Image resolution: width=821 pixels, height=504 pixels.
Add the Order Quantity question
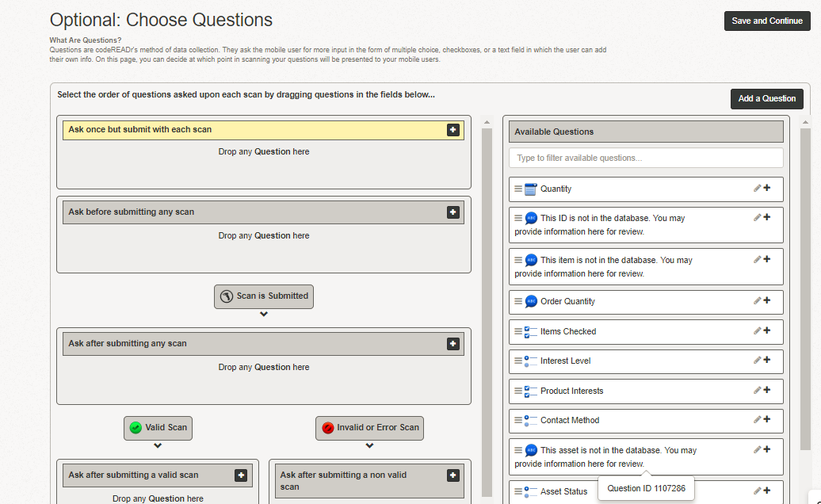click(x=767, y=300)
